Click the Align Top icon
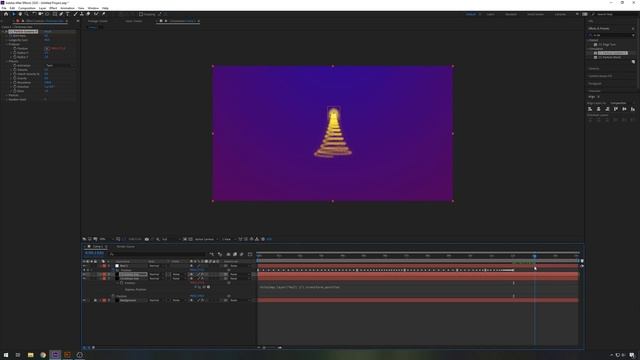 [616, 109]
